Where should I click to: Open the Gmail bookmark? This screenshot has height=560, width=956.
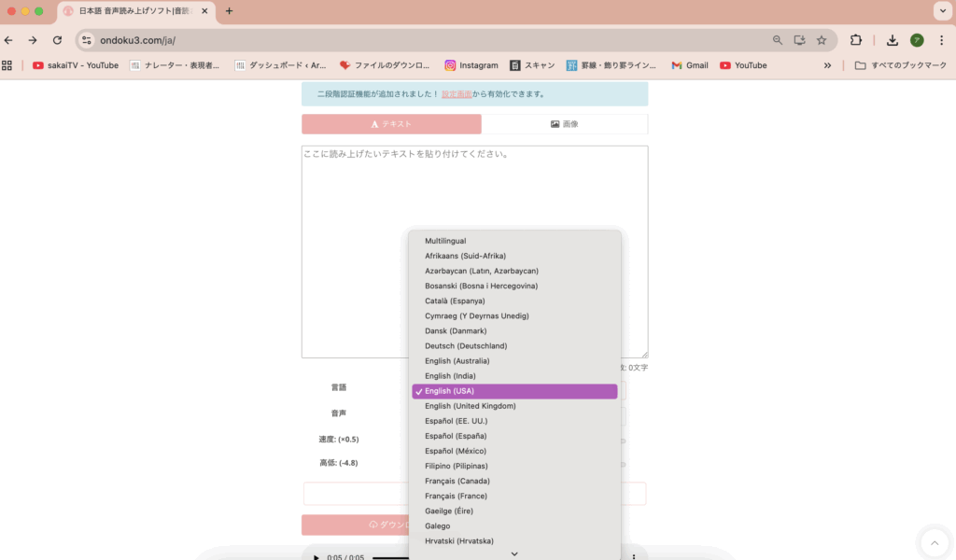689,65
